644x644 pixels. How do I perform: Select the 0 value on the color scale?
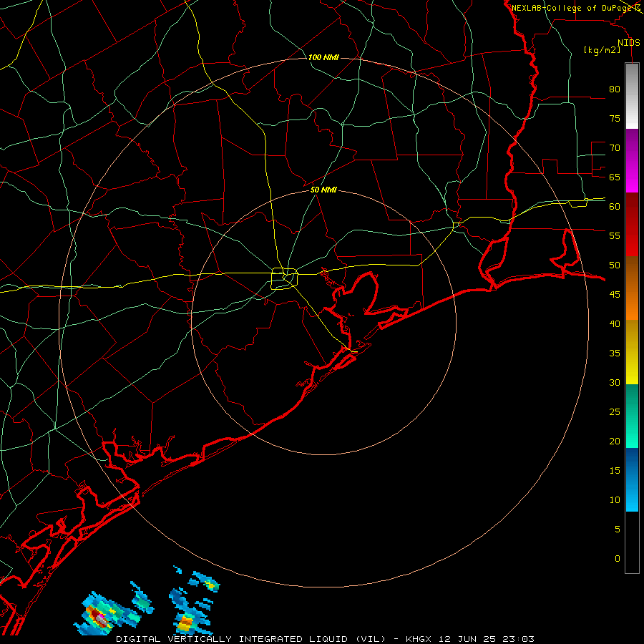(x=618, y=559)
